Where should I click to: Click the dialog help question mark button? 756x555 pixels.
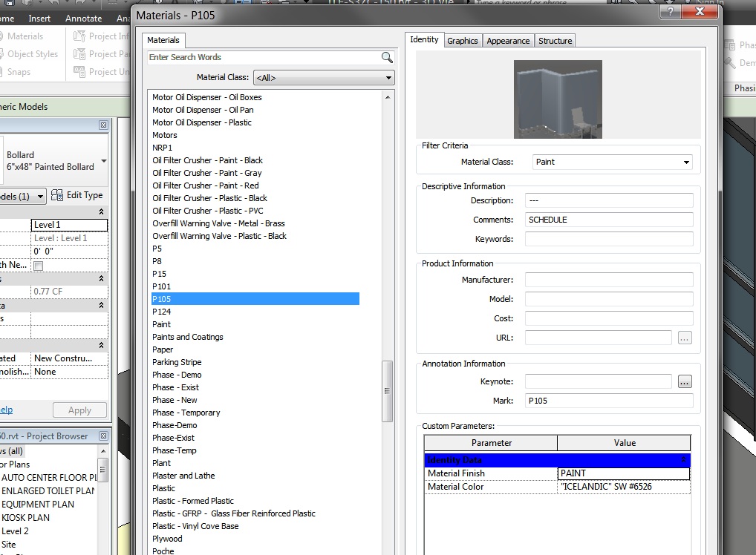tap(671, 13)
